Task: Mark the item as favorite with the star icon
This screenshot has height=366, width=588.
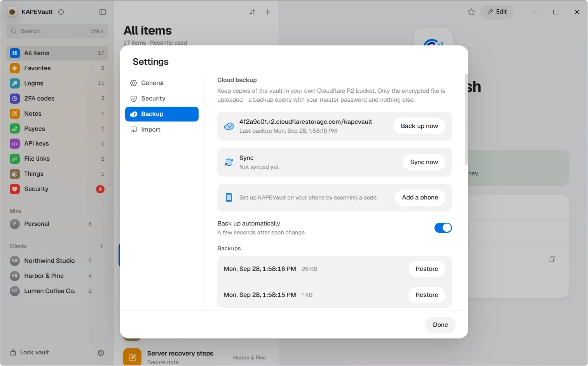Action: [x=471, y=12]
